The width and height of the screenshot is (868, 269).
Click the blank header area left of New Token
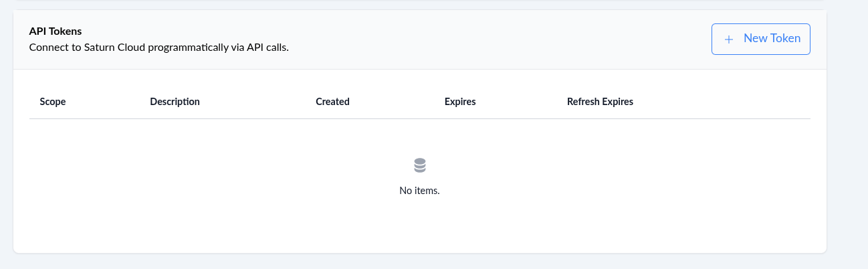click(502, 39)
